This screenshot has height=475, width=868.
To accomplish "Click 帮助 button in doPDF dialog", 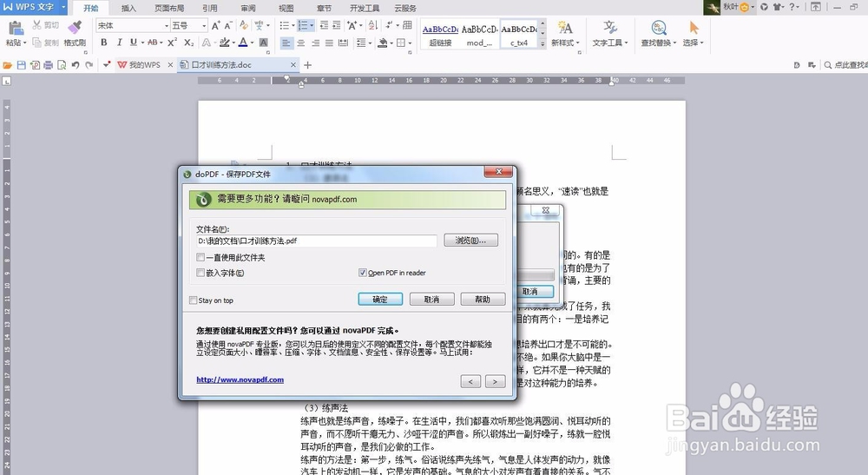I will coord(483,299).
